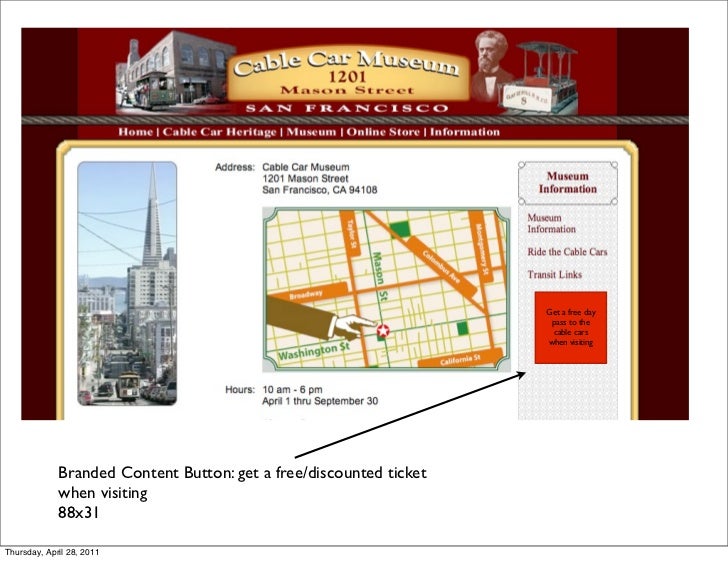Viewport: 728px width, 561px height.
Task: Open the Transit Links sidebar link
Action: pos(554,274)
